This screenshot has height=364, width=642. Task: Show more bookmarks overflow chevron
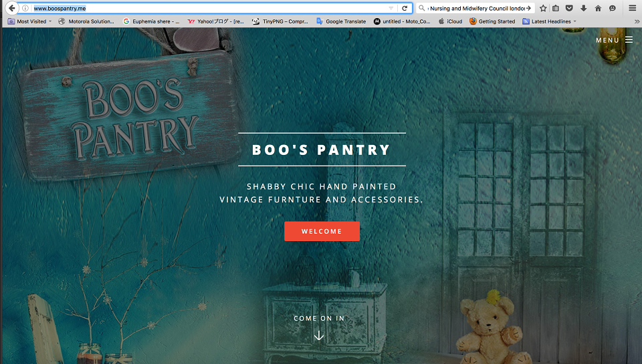[637, 21]
